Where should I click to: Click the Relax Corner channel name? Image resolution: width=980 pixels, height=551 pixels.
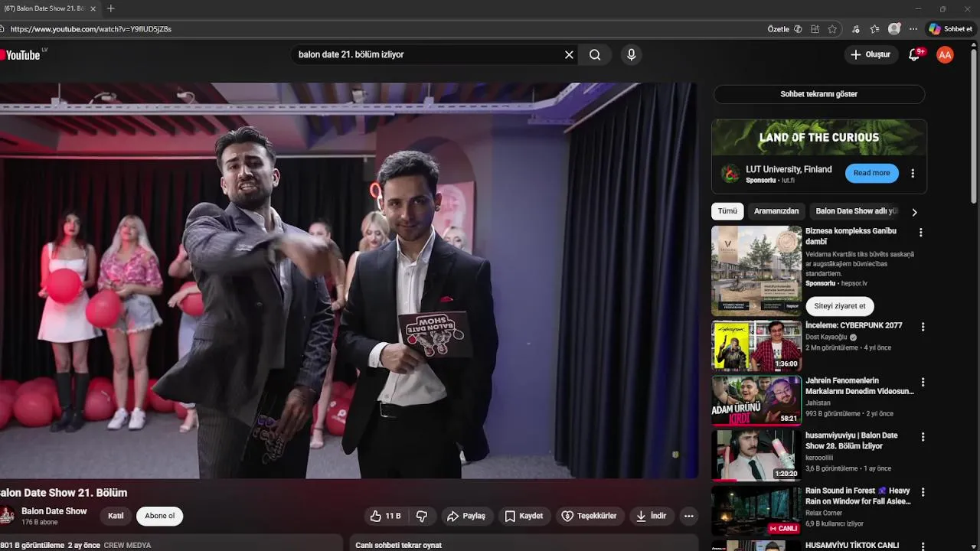tap(824, 513)
